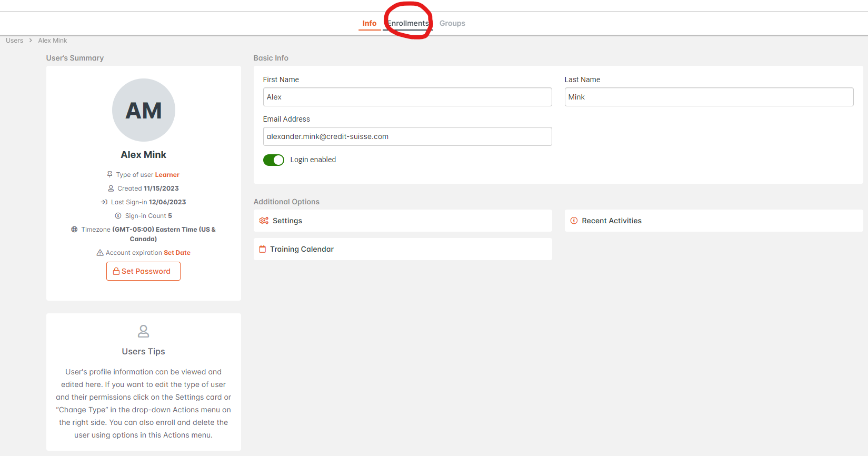Focus the Email Address input field
Viewport: 868px width, 456px height.
[407, 136]
